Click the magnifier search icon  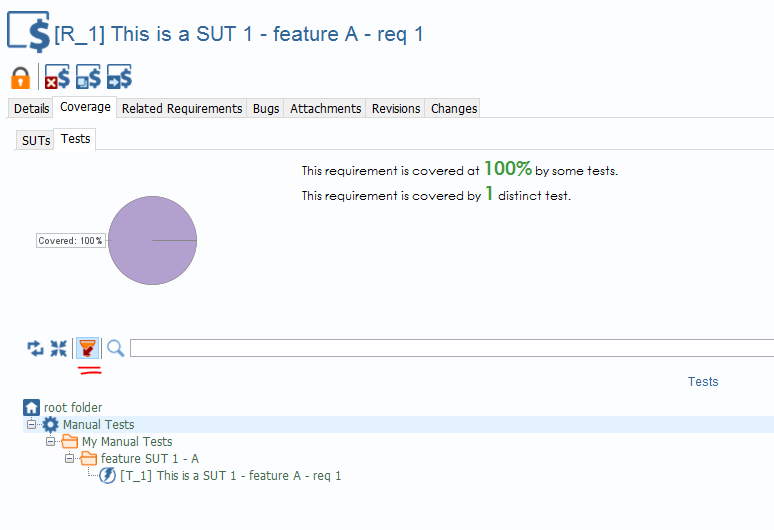[116, 348]
